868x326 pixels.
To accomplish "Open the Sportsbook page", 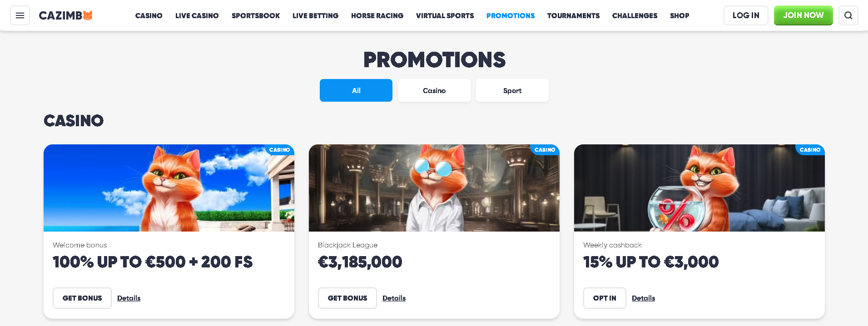I will pyautogui.click(x=256, y=15).
